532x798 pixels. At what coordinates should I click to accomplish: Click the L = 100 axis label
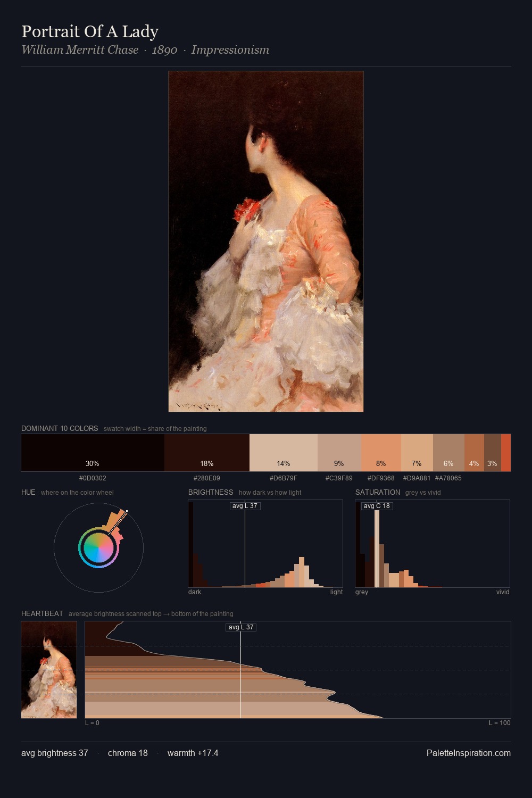pos(500,723)
